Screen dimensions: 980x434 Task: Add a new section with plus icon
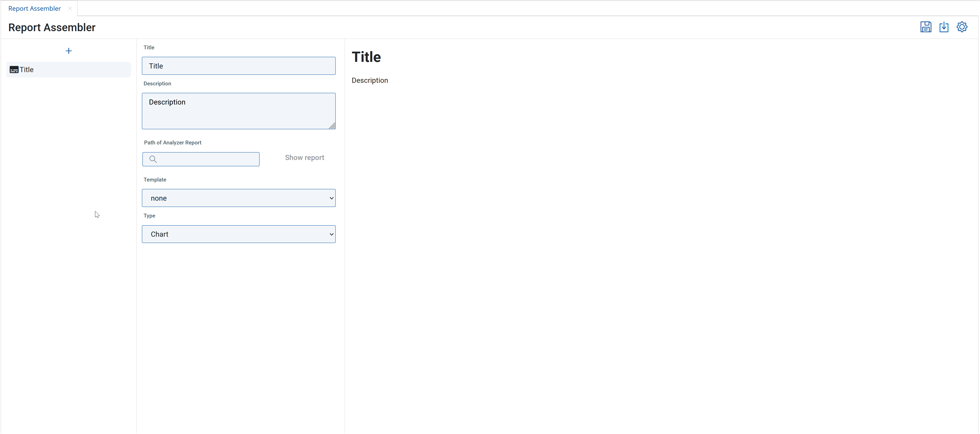click(x=68, y=51)
